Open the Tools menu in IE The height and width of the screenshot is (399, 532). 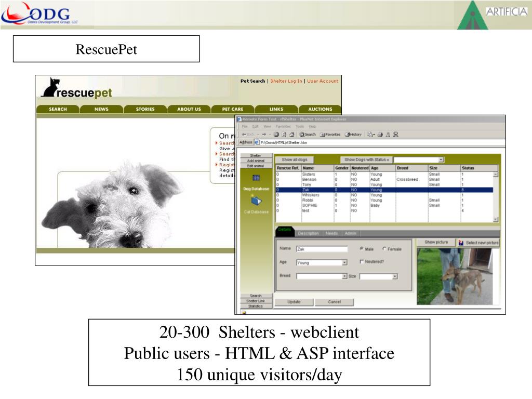pos(300,127)
